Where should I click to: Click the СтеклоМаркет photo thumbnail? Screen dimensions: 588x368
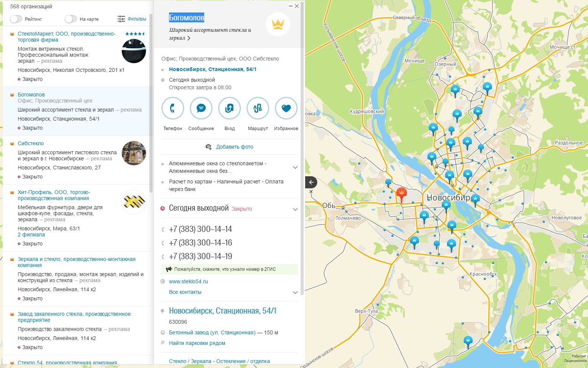pyautogui.click(x=133, y=51)
